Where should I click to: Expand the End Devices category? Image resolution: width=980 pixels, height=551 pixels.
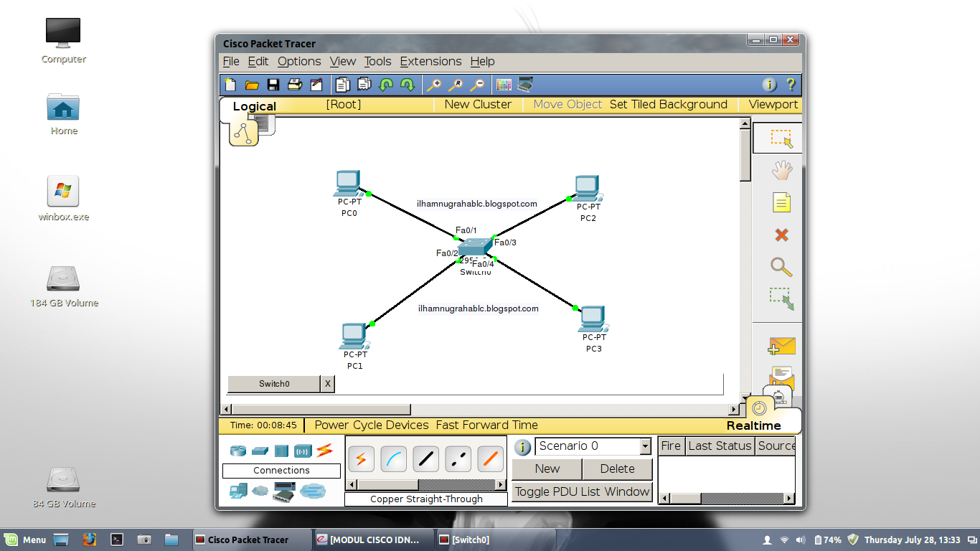(239, 492)
